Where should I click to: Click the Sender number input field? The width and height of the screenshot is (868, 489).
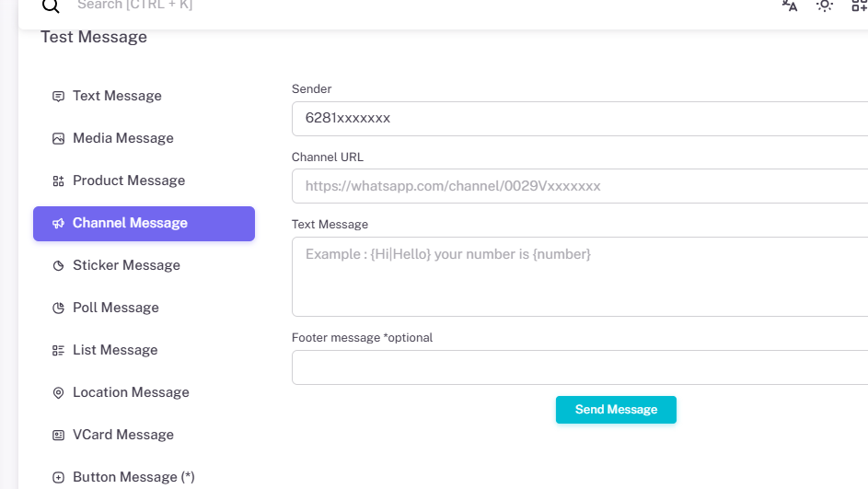point(580,119)
